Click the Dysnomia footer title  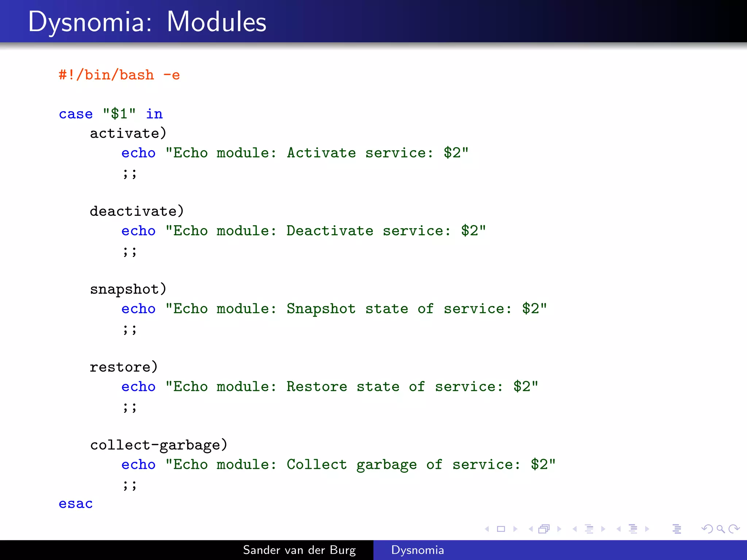418,550
